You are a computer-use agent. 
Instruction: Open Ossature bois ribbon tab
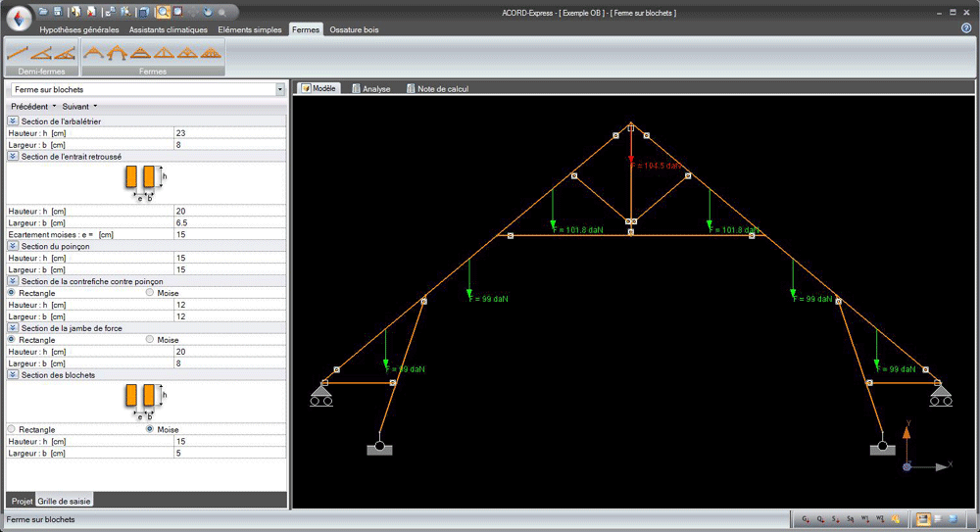[x=354, y=29]
